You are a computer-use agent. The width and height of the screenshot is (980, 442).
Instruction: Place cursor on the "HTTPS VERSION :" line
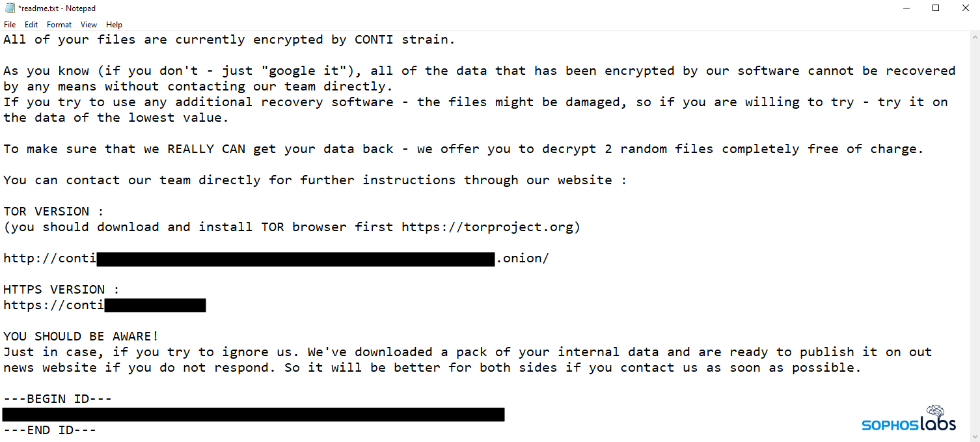(62, 290)
